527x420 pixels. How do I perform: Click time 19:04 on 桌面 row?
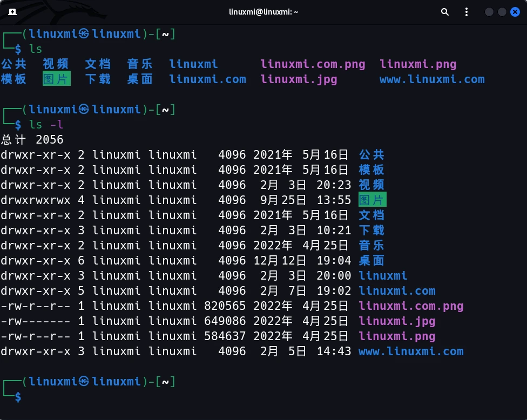[334, 260]
